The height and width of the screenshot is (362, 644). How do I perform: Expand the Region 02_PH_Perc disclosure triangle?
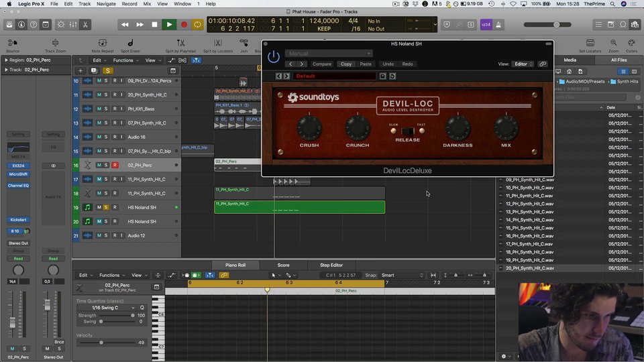point(6,60)
